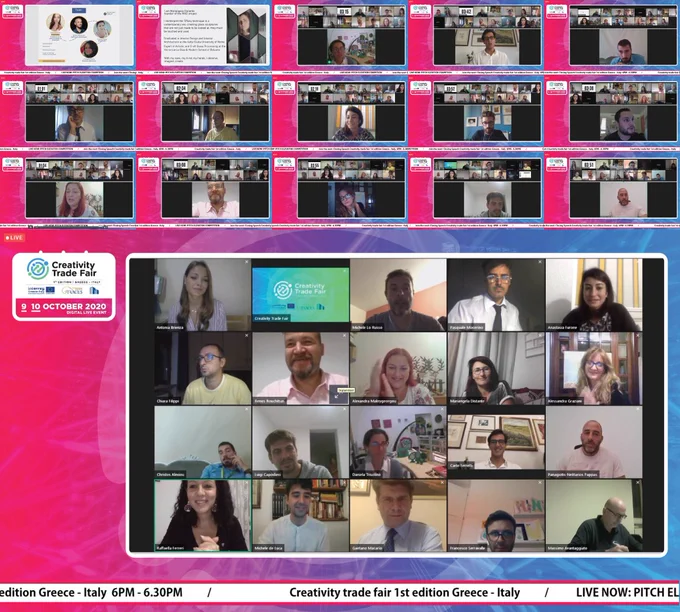This screenshot has height=612, width=680.
Task: Select the blonde woman's gallery tile with wooden bookshelf
Action: [594, 369]
